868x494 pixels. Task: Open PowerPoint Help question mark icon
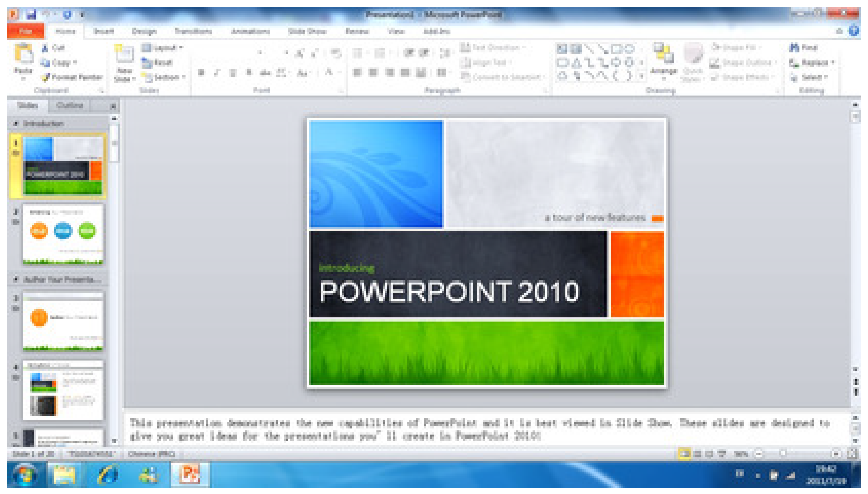[x=853, y=31]
